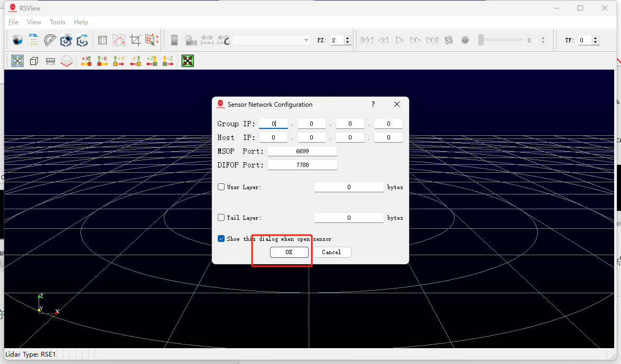Cancel the Sensor Network Configuration dialog
This screenshot has width=621, height=364.
pyautogui.click(x=331, y=252)
